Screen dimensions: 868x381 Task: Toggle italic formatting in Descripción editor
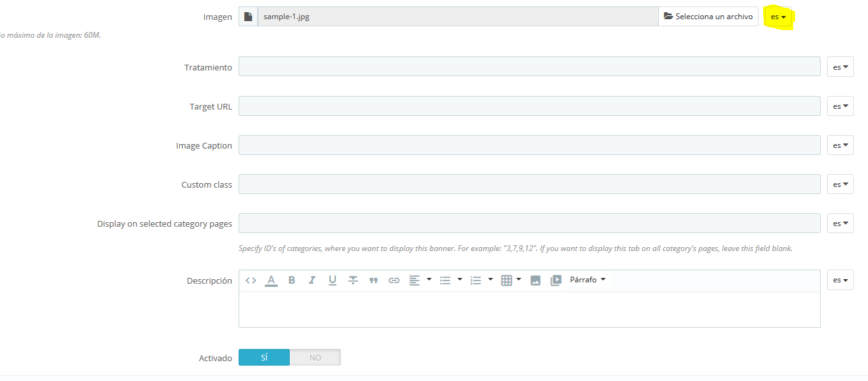point(312,280)
